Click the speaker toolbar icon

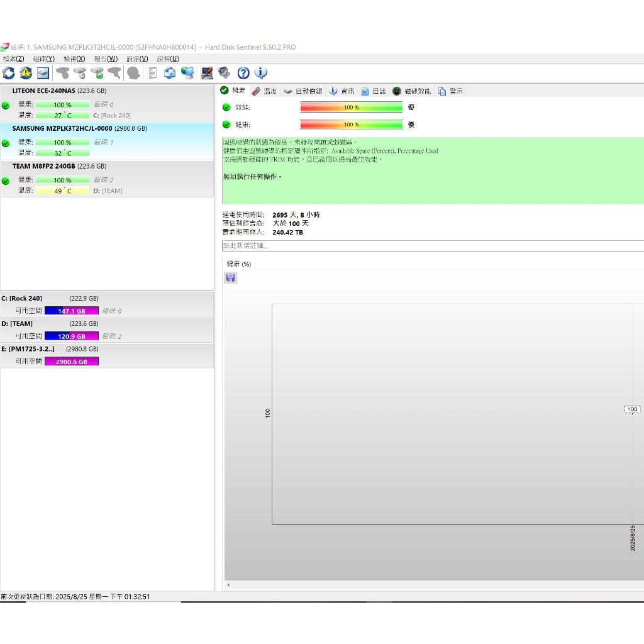click(224, 73)
